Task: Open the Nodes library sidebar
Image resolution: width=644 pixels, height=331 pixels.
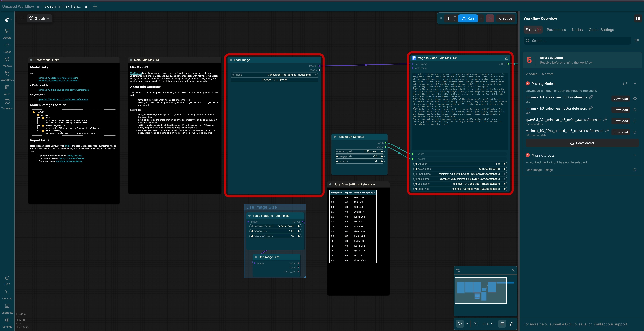Action: point(7,48)
